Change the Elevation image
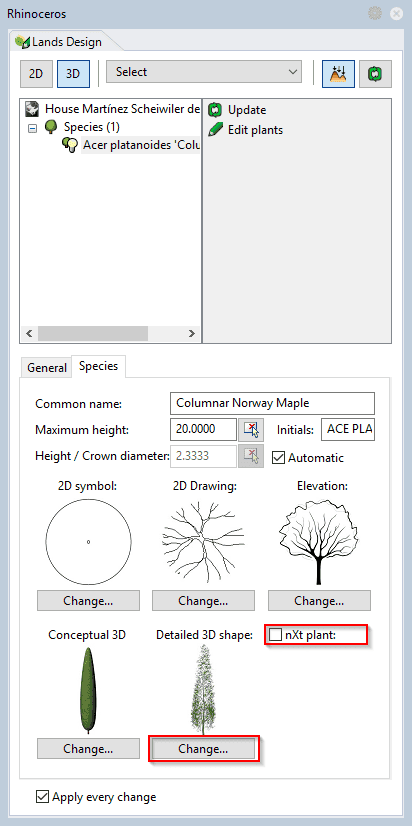 click(319, 601)
